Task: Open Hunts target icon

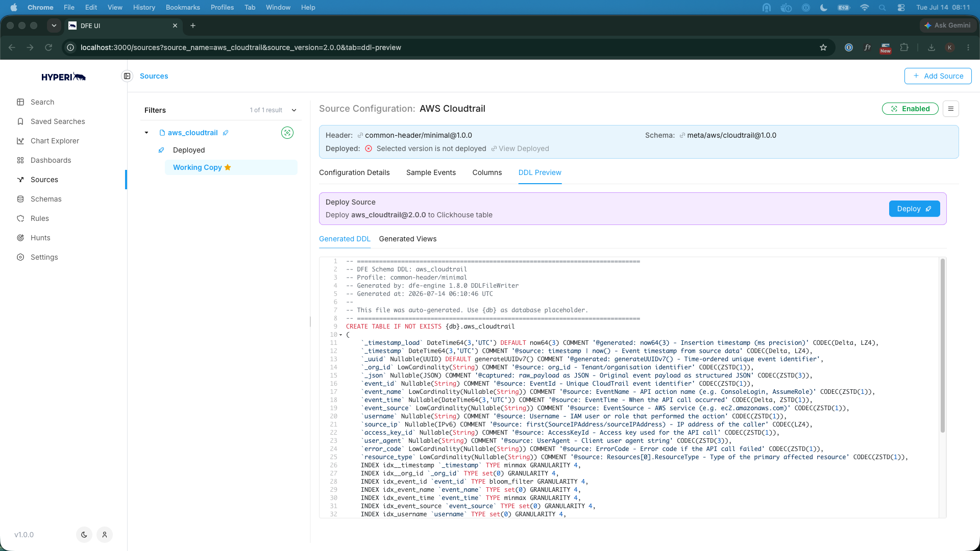Action: click(20, 238)
